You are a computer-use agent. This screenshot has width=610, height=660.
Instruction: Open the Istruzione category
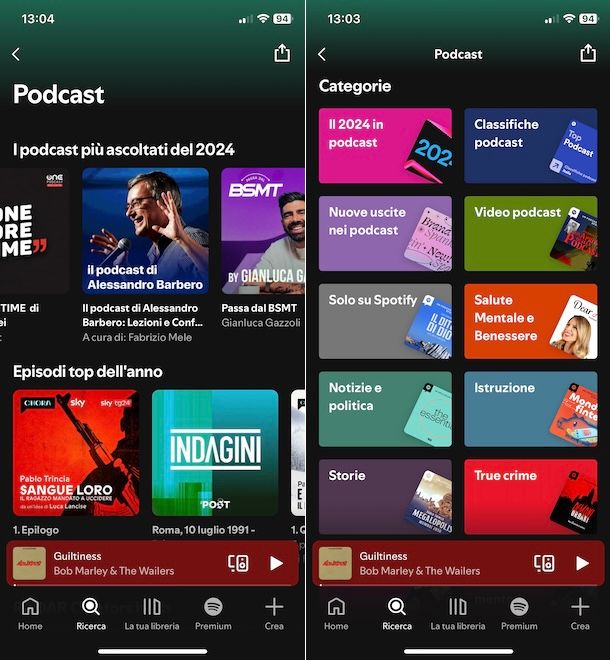531,409
